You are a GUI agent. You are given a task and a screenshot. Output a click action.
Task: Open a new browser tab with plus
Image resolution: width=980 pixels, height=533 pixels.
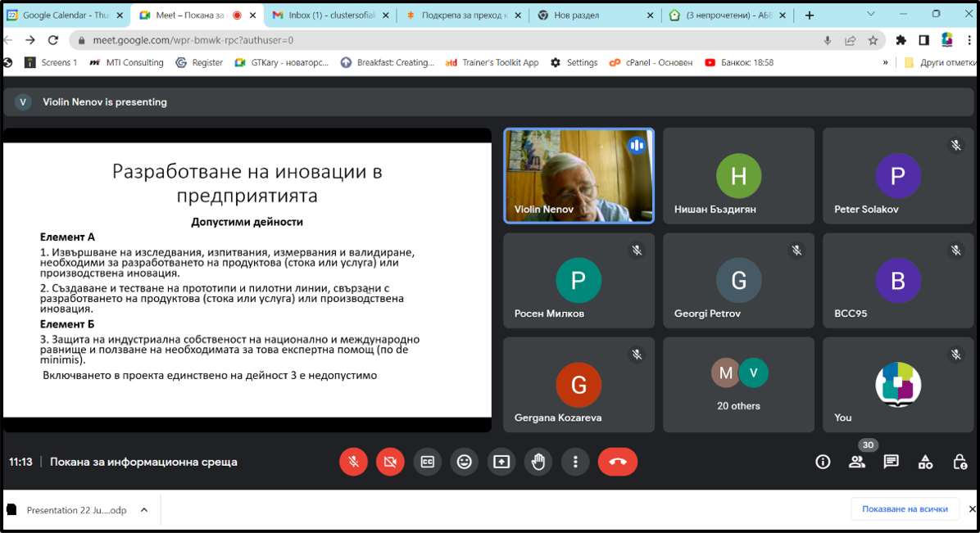pyautogui.click(x=810, y=15)
